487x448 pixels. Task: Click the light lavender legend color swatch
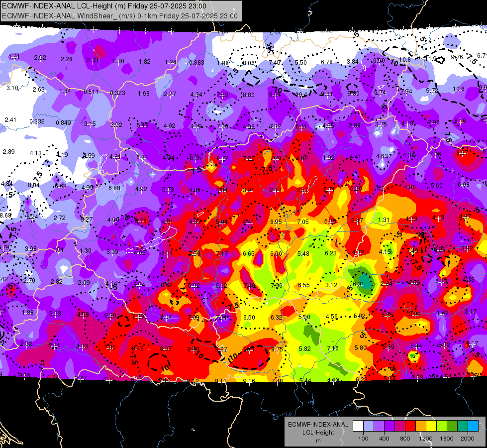369,426
